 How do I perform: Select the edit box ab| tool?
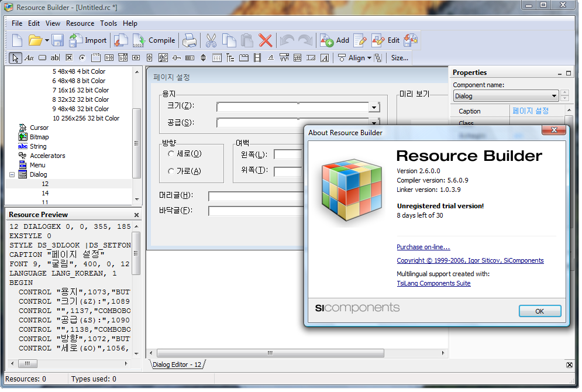point(56,58)
